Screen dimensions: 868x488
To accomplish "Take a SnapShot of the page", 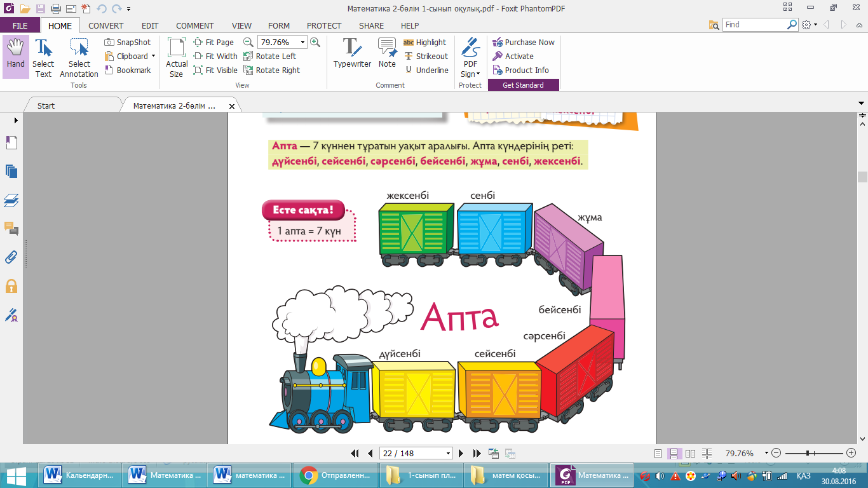I will click(128, 43).
